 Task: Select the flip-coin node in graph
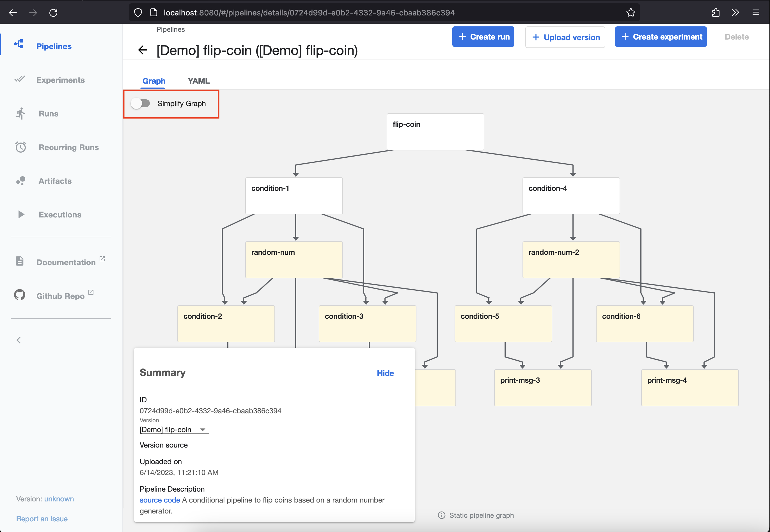(x=435, y=132)
